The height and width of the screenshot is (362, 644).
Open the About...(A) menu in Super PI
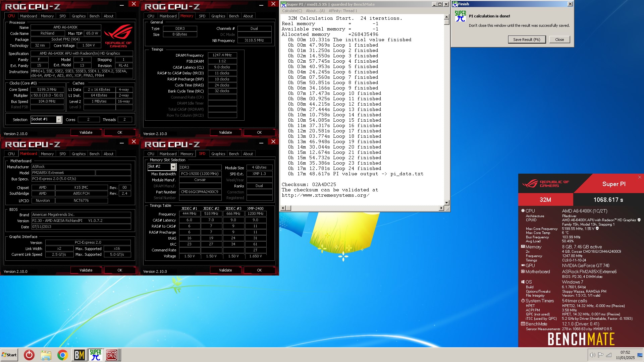tap(315, 11)
